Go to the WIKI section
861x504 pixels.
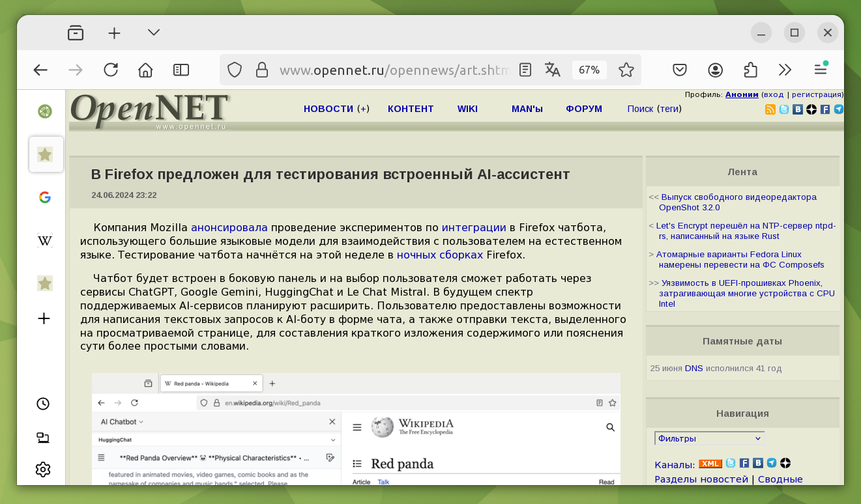pyautogui.click(x=467, y=109)
